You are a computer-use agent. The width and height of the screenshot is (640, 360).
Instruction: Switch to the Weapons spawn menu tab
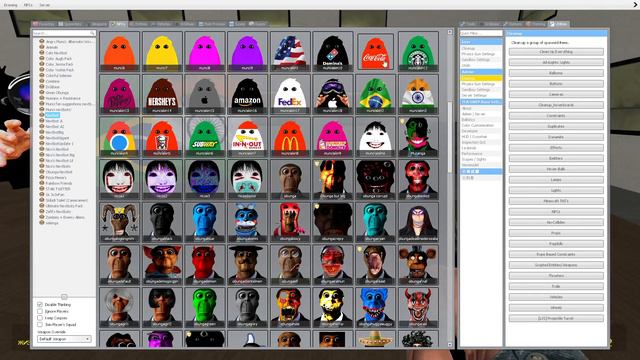click(96, 24)
